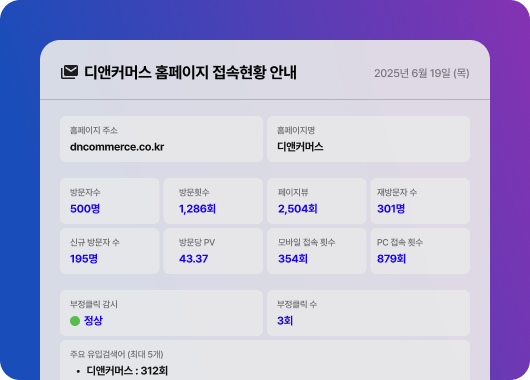Click the 43.37 PV per visit value
530x380 pixels.
[194, 259]
